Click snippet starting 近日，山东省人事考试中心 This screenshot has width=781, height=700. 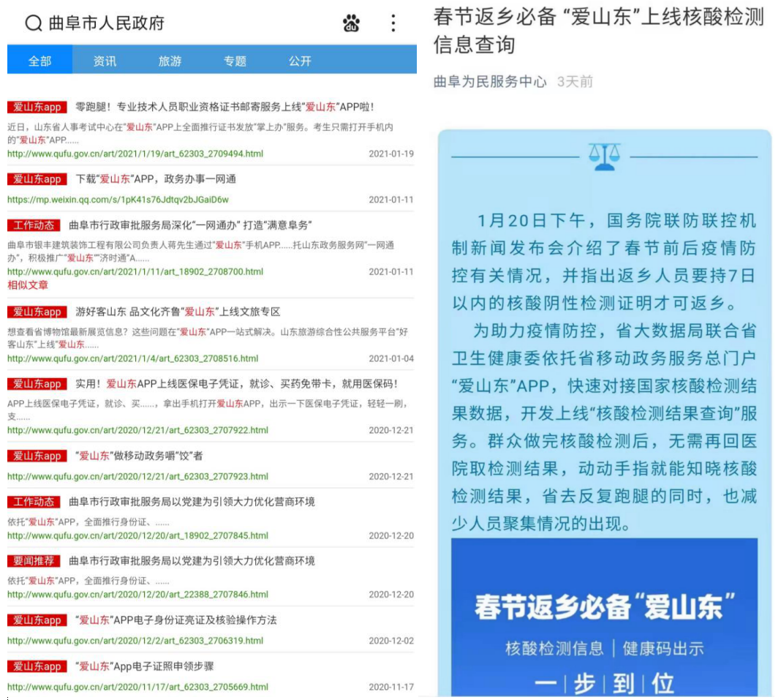point(200,134)
